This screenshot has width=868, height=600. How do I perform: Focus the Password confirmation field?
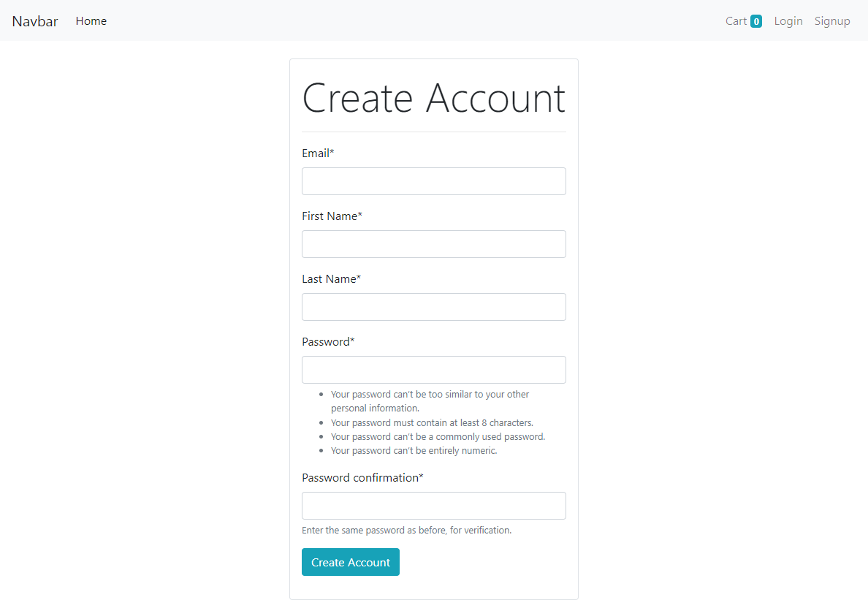click(433, 505)
